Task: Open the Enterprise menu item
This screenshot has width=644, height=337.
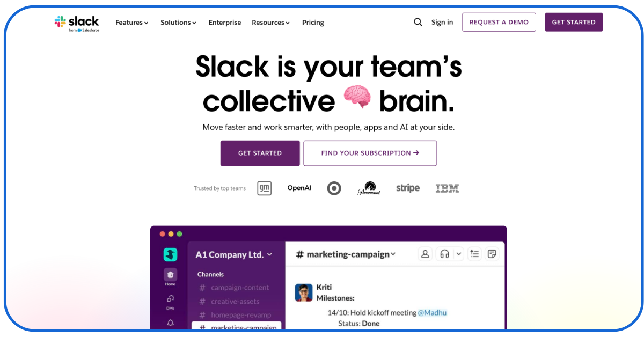Action: (224, 23)
